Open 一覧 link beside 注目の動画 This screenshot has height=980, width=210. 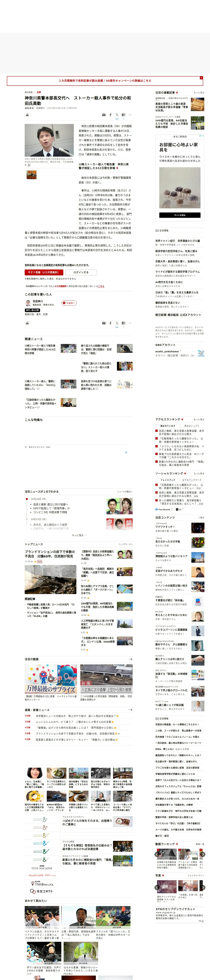[130, 659]
